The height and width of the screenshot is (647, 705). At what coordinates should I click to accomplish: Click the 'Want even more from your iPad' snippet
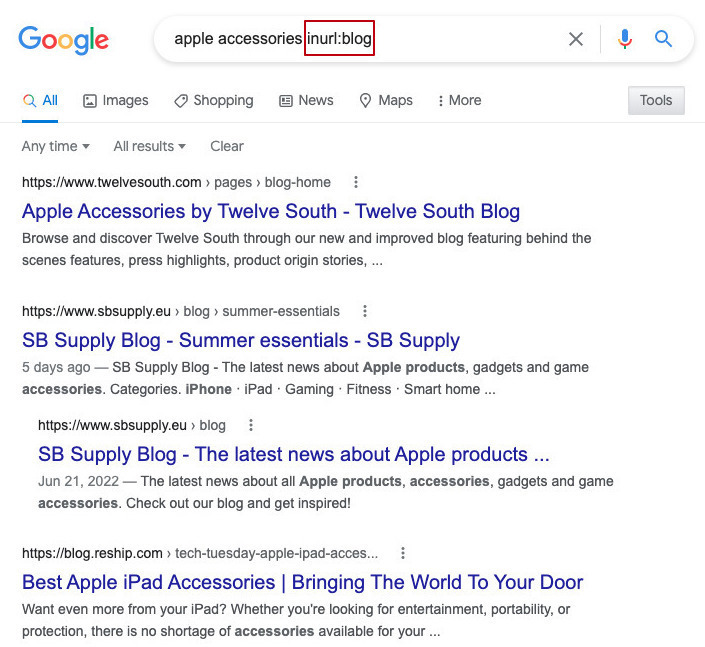296,620
